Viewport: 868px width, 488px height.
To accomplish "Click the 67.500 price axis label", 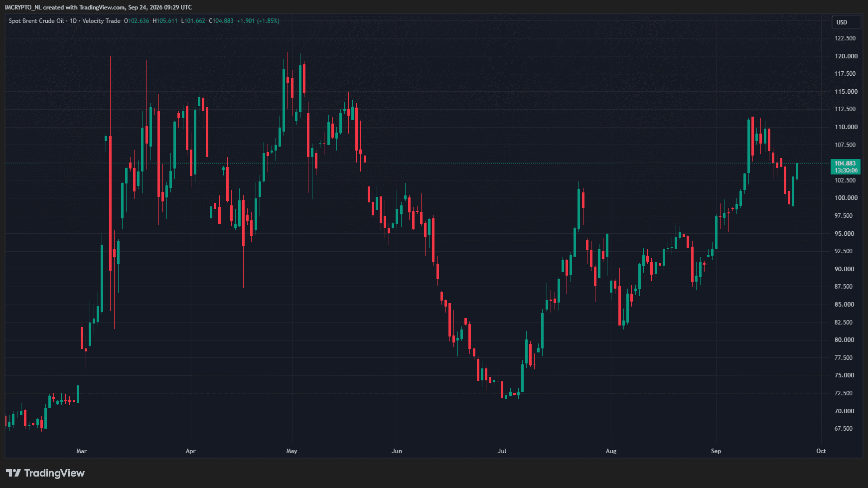I will pyautogui.click(x=844, y=429).
